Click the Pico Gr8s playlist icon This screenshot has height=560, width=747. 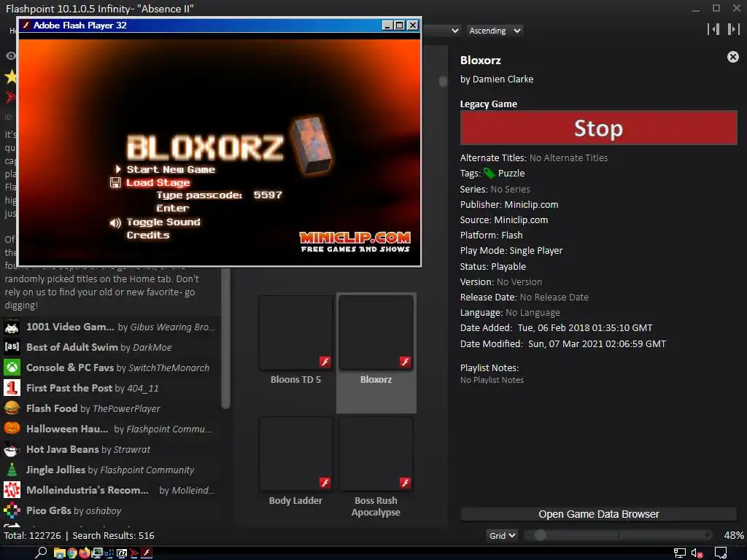click(12, 510)
